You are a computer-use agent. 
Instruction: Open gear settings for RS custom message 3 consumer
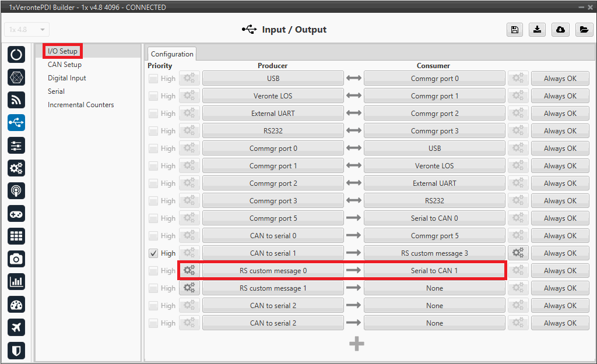(517, 253)
